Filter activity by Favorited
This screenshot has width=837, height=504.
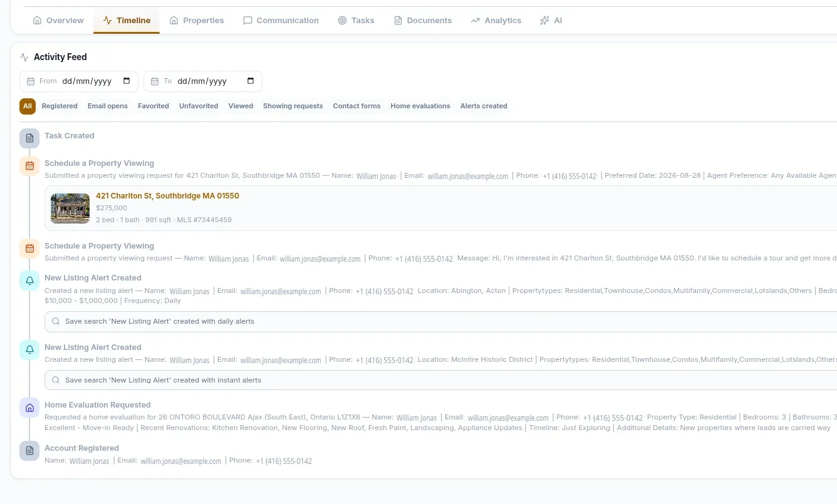(153, 106)
